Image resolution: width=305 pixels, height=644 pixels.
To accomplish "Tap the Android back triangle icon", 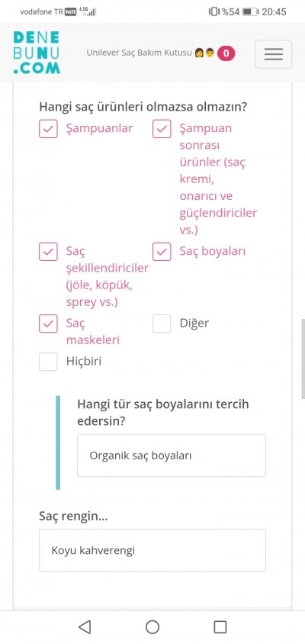I will click(85, 626).
